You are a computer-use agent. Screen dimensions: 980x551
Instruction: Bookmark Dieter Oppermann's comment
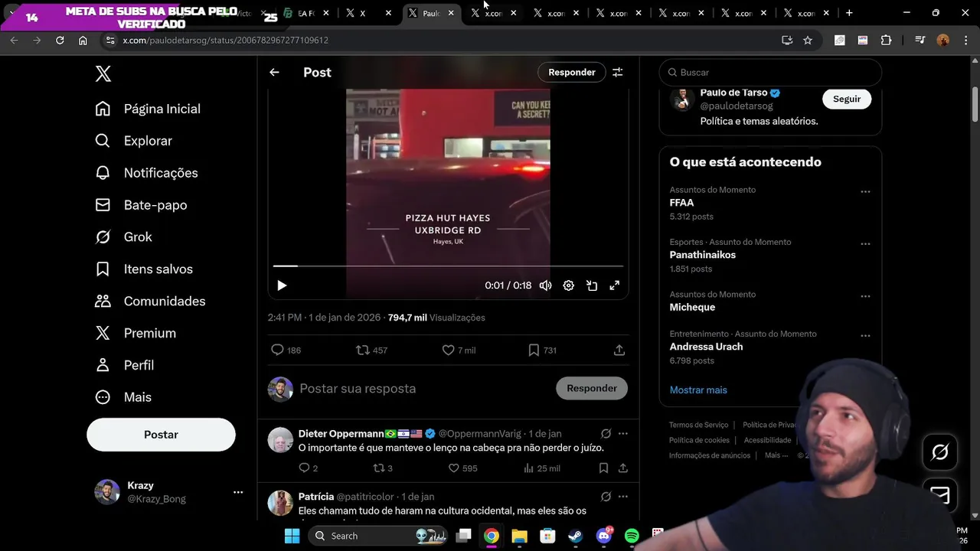603,468
